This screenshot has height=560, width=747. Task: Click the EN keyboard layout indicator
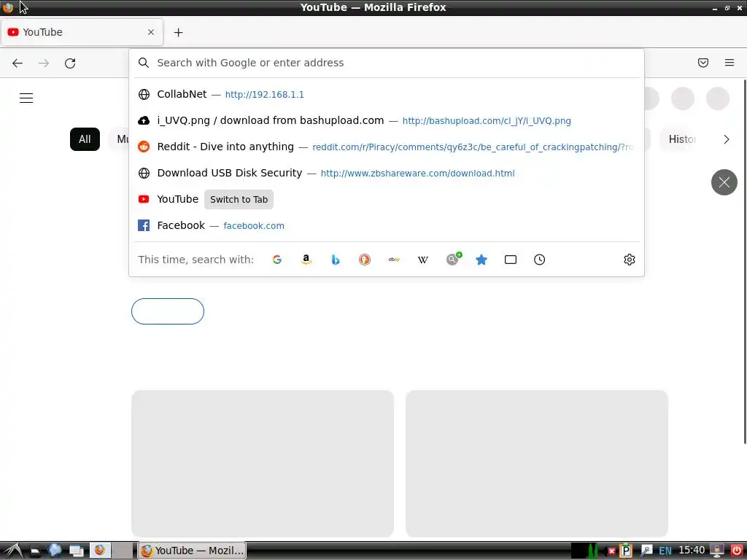tap(665, 551)
